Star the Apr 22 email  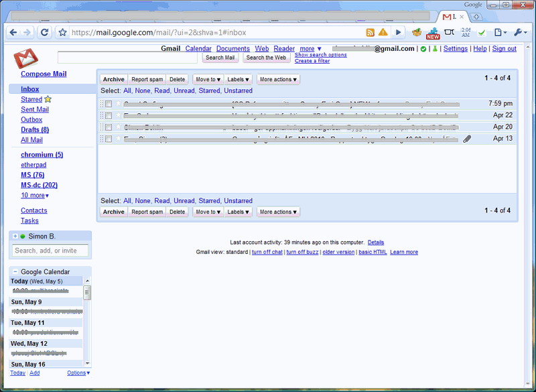pyautogui.click(x=119, y=115)
